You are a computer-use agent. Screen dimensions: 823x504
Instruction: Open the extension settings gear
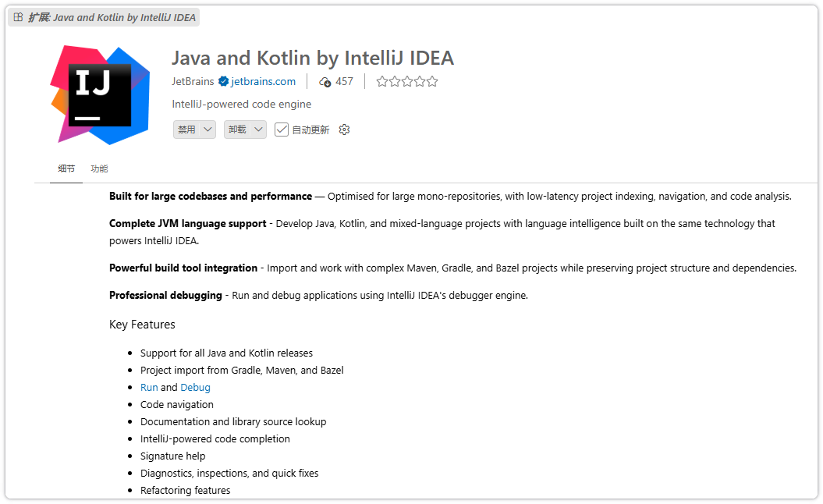[344, 130]
